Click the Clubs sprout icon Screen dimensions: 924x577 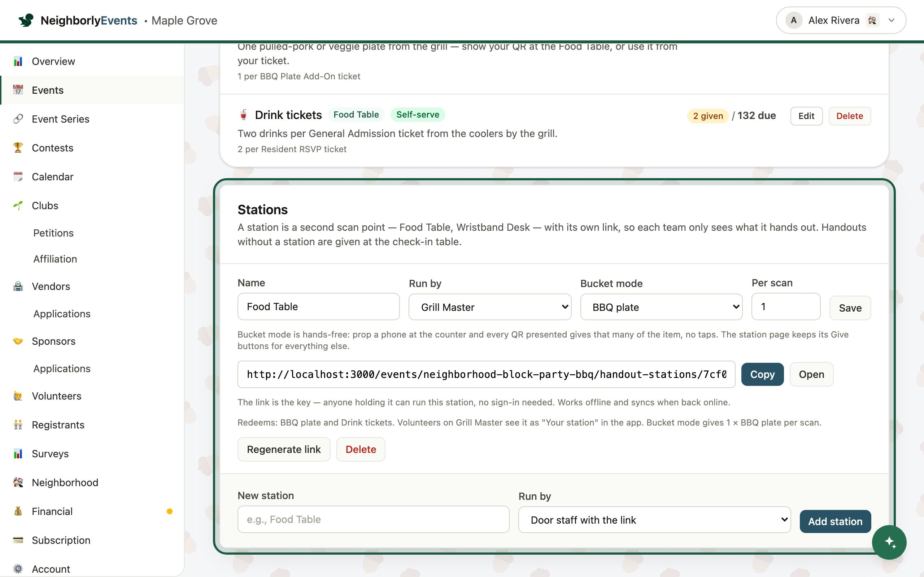18,205
